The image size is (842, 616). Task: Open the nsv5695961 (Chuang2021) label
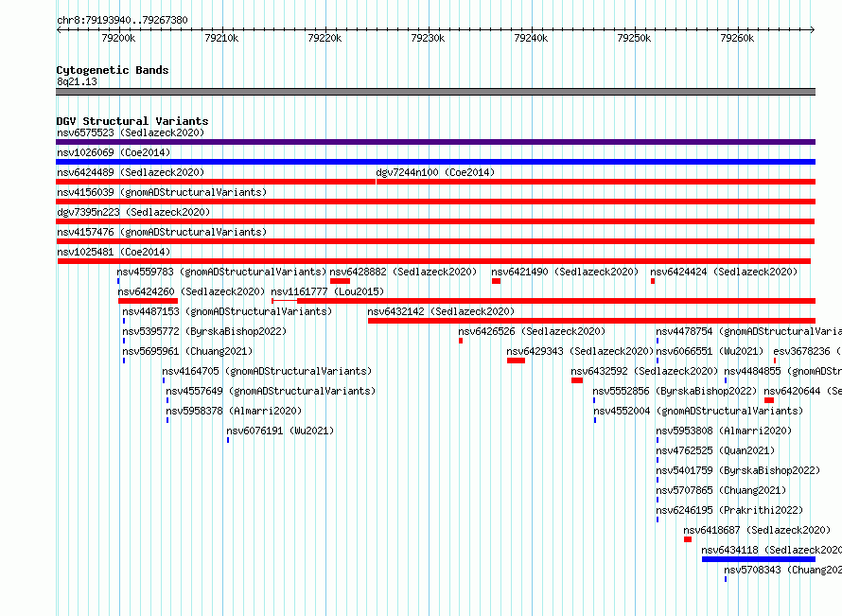pyautogui.click(x=187, y=351)
